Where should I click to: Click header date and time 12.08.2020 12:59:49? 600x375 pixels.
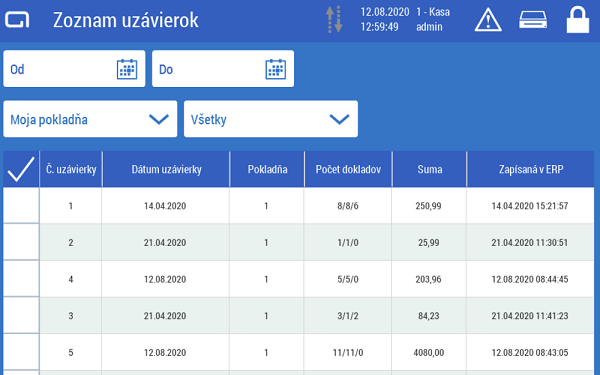click(385, 20)
